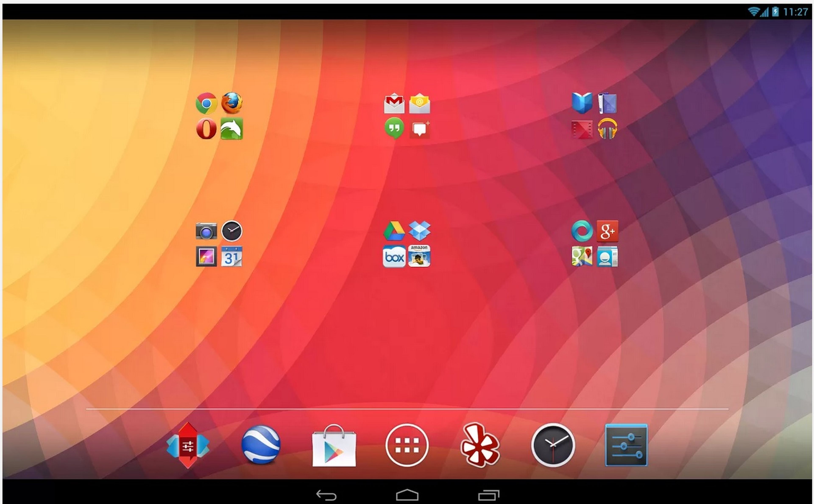Open the Nova Launcher settings icon

(188, 445)
